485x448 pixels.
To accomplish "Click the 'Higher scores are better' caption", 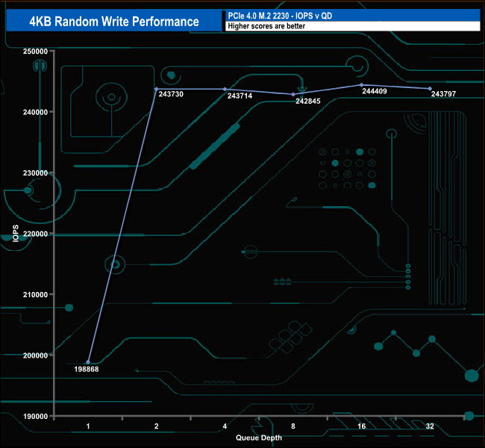I will 266,26.
